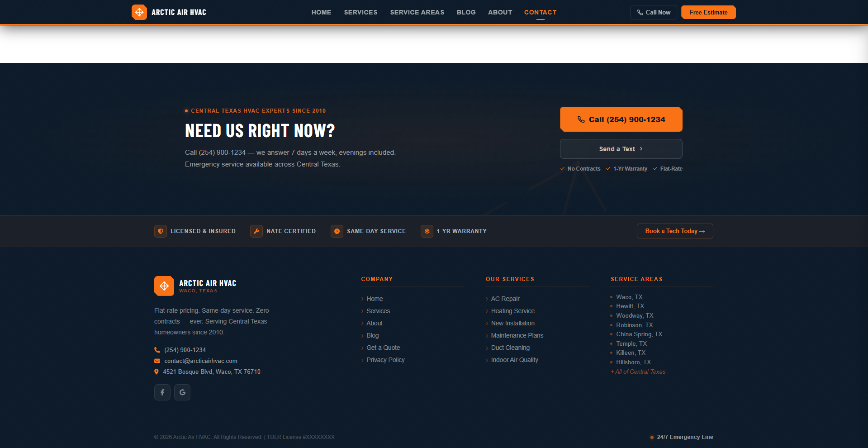Open the AC Repair footer link

tap(505, 299)
